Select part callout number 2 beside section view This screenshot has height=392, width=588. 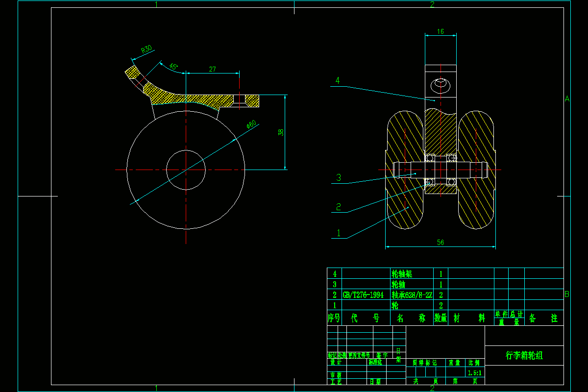(338, 207)
